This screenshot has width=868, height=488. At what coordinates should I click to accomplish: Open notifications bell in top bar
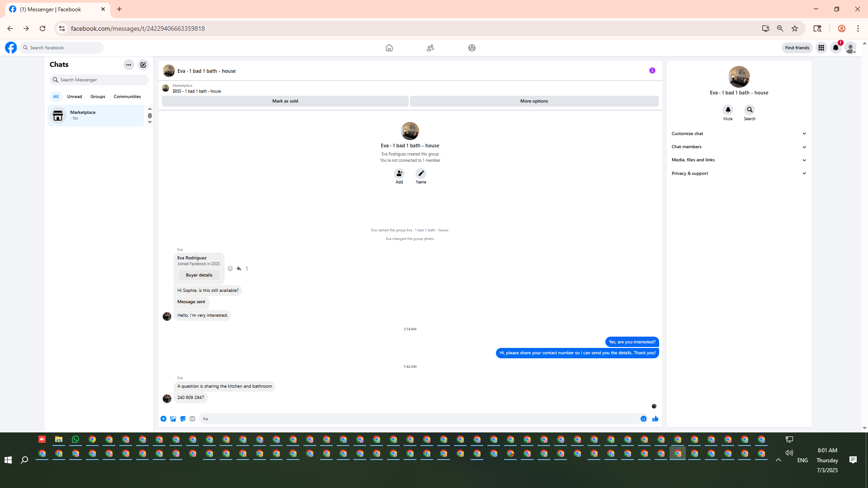click(835, 48)
